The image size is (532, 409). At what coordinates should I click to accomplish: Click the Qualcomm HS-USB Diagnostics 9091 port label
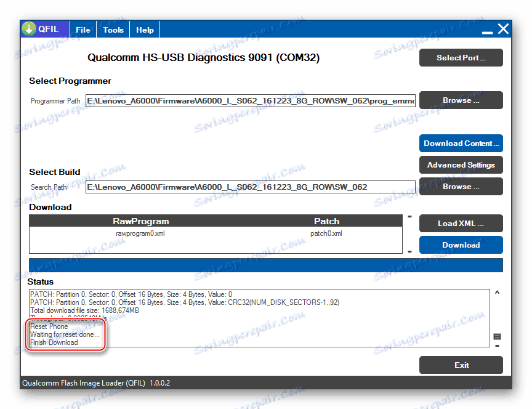pyautogui.click(x=204, y=57)
